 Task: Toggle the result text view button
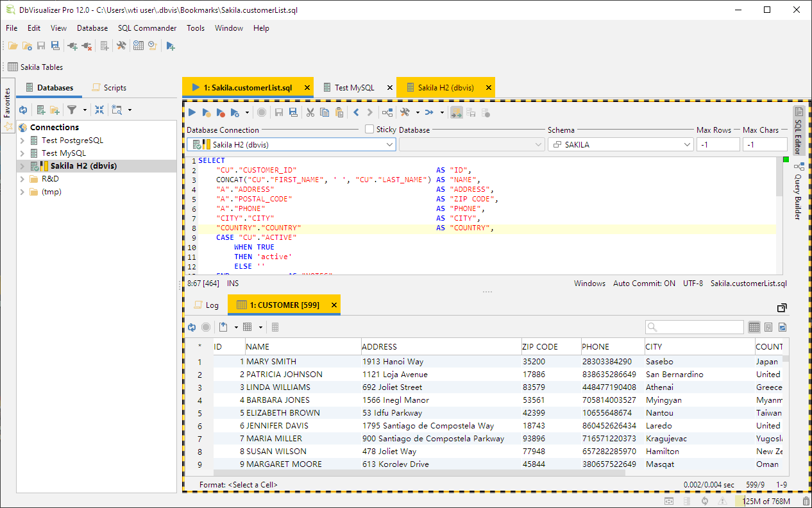coord(768,327)
